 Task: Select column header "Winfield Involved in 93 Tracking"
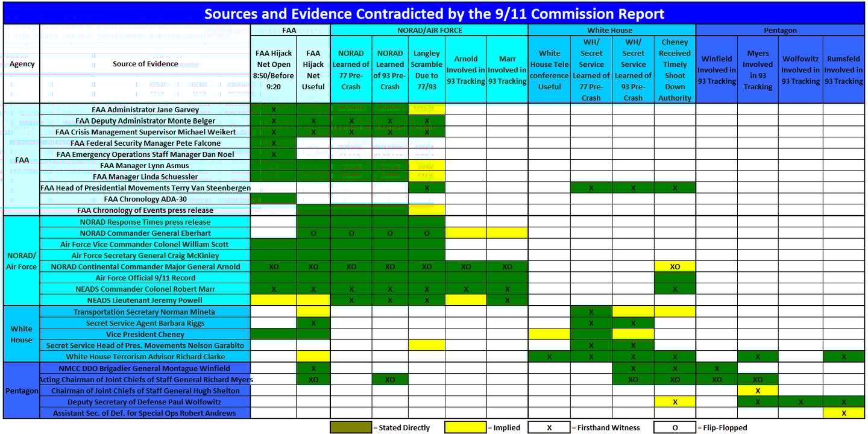[717, 70]
